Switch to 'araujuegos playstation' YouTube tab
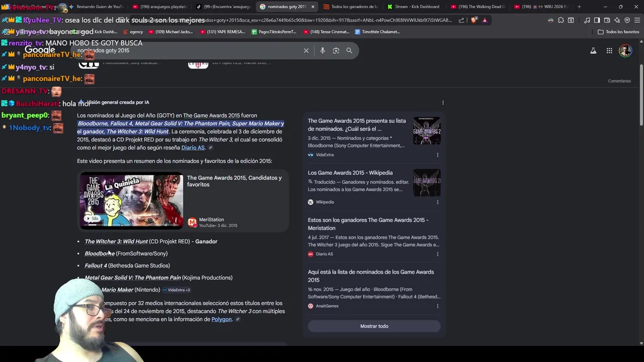This screenshot has height=362, width=644. click(160, 7)
